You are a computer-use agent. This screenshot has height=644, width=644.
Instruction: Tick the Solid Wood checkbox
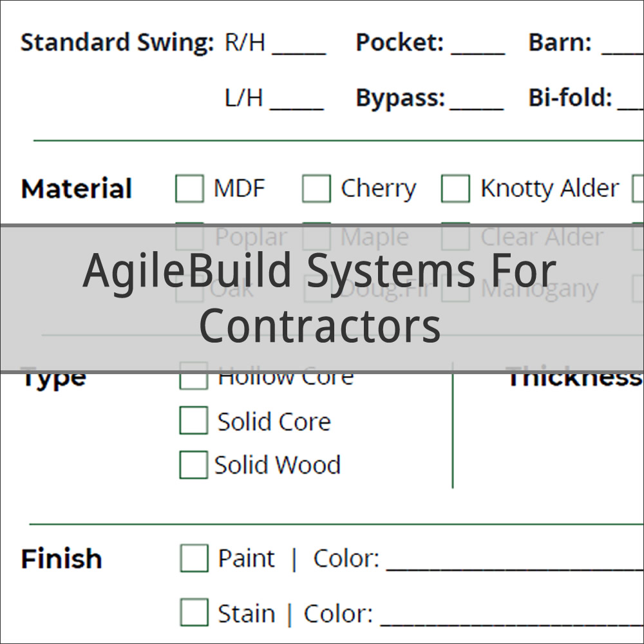click(x=193, y=465)
